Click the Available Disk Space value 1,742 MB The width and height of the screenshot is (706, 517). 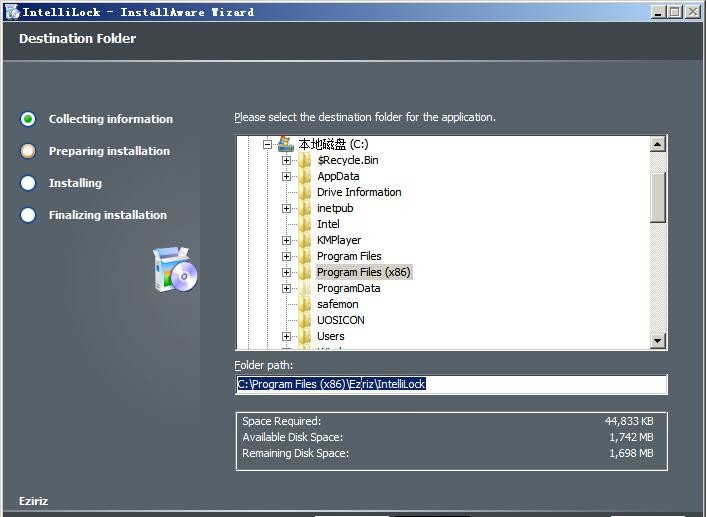point(631,437)
